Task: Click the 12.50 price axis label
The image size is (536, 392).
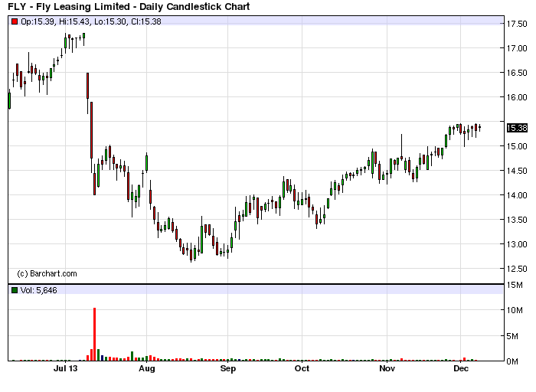Action: [x=517, y=269]
